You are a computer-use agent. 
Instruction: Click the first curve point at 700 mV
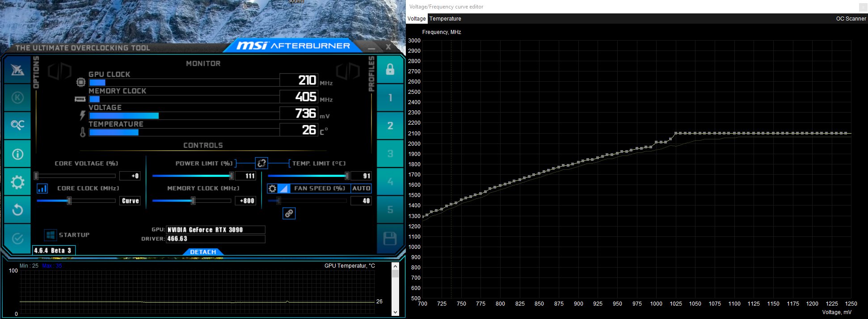click(x=423, y=217)
